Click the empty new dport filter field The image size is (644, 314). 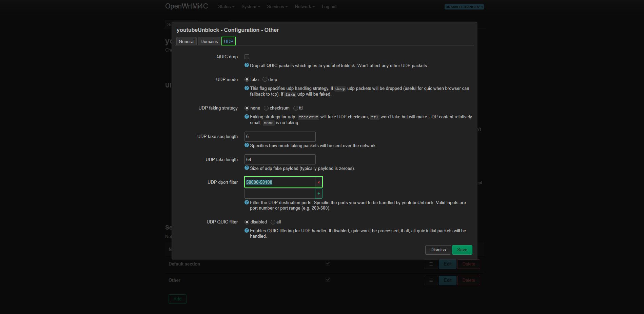(x=280, y=194)
